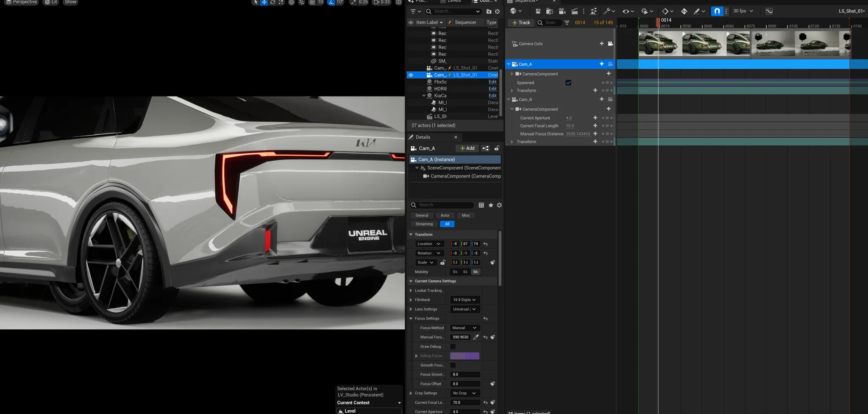868x414 pixels.
Task: Click the Outliner search field
Action: [453, 11]
